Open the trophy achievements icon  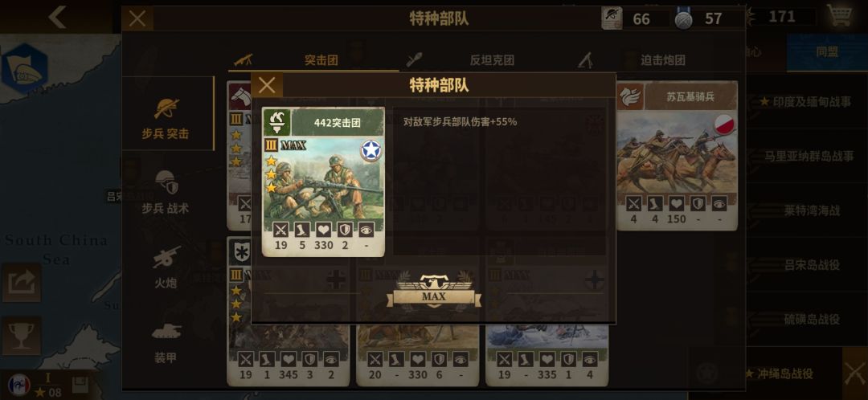coord(21,336)
